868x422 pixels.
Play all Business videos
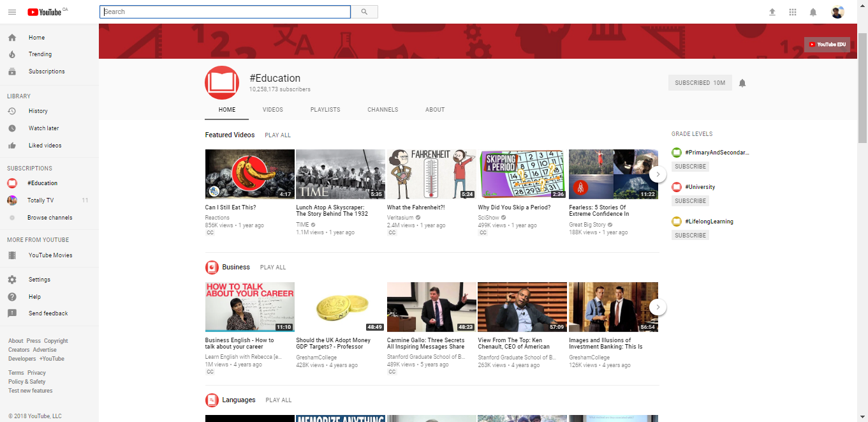click(273, 268)
